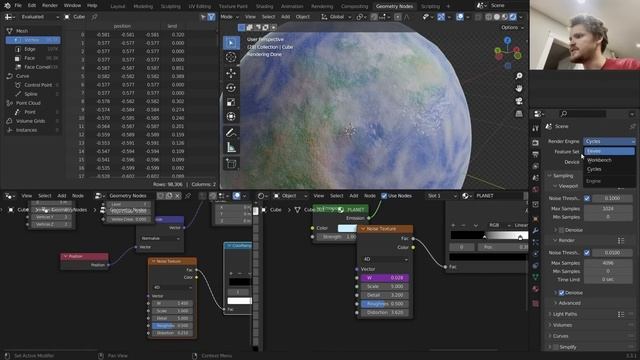
Task: Activate the Transform tool in viewport
Action: (x=231, y=117)
